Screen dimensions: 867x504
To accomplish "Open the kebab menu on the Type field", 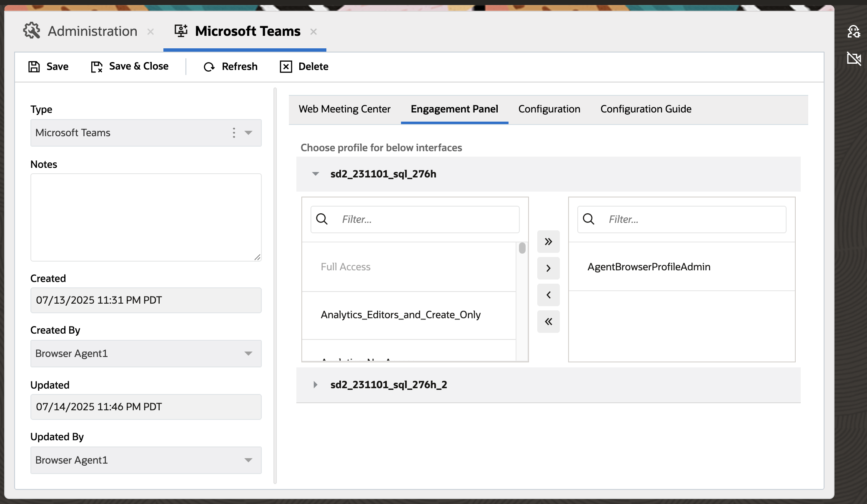I will click(x=234, y=132).
